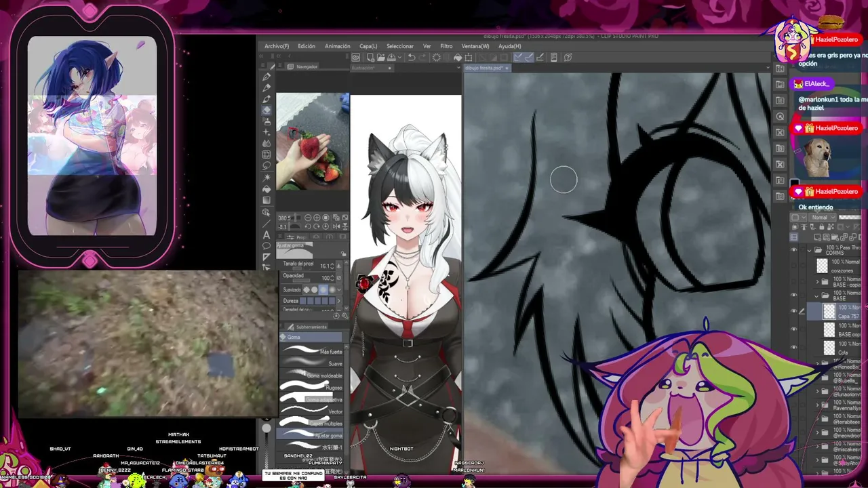Screen dimensions: 868x488
Task: Select the Suave eraser
Action: 312,363
